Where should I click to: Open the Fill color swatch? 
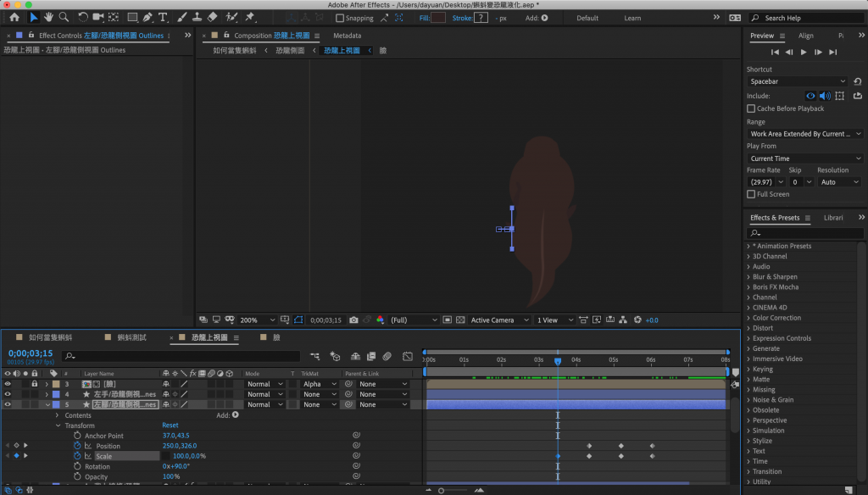[438, 19]
